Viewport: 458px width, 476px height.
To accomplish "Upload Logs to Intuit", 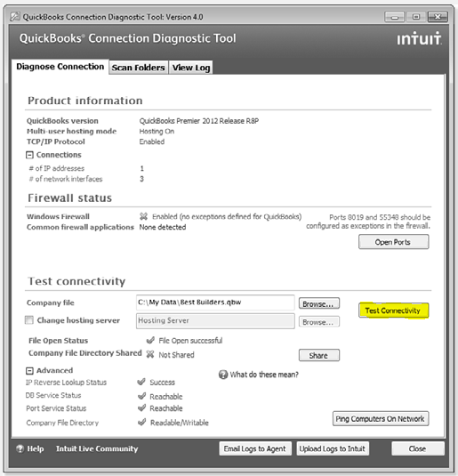I will click(x=333, y=448).
